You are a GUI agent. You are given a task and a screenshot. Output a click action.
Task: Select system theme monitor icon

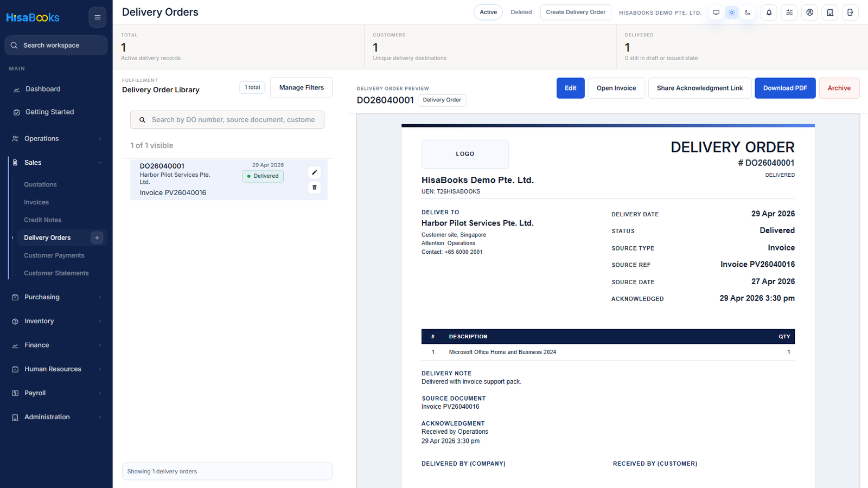coord(716,12)
